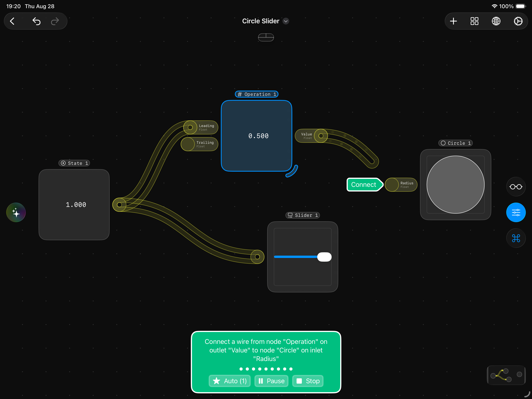The height and width of the screenshot is (399, 532).
Task: Select the Operation 1 node label
Action: (257, 94)
